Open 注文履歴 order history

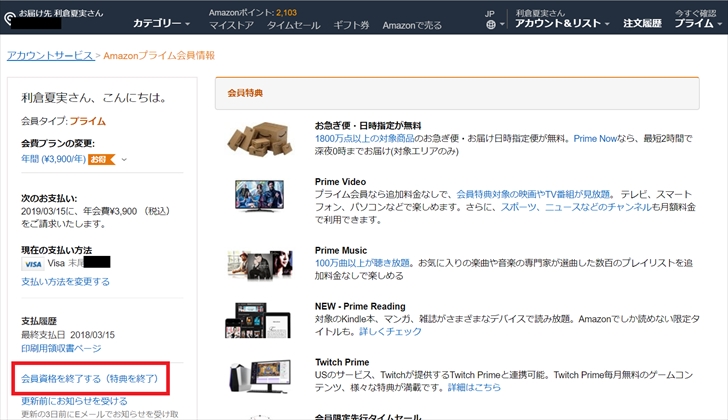pos(642,23)
